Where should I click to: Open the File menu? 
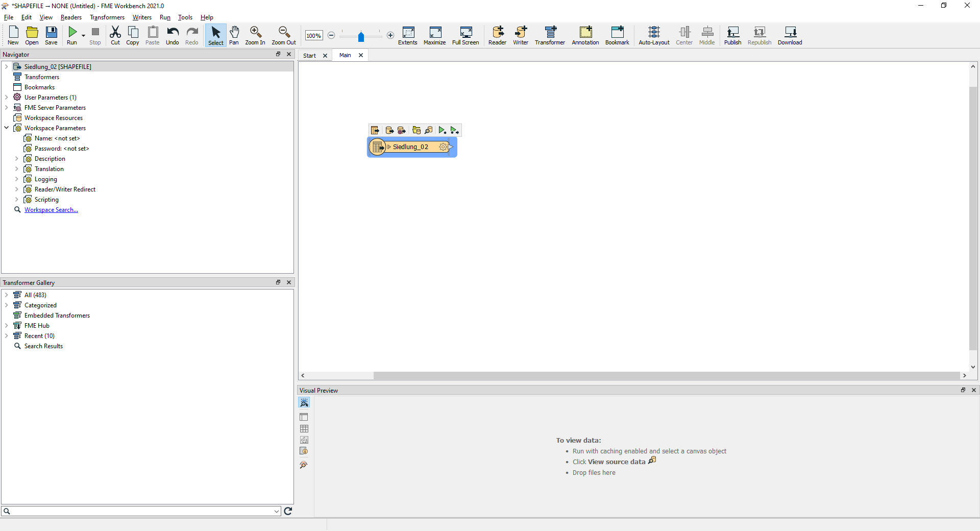pos(9,17)
